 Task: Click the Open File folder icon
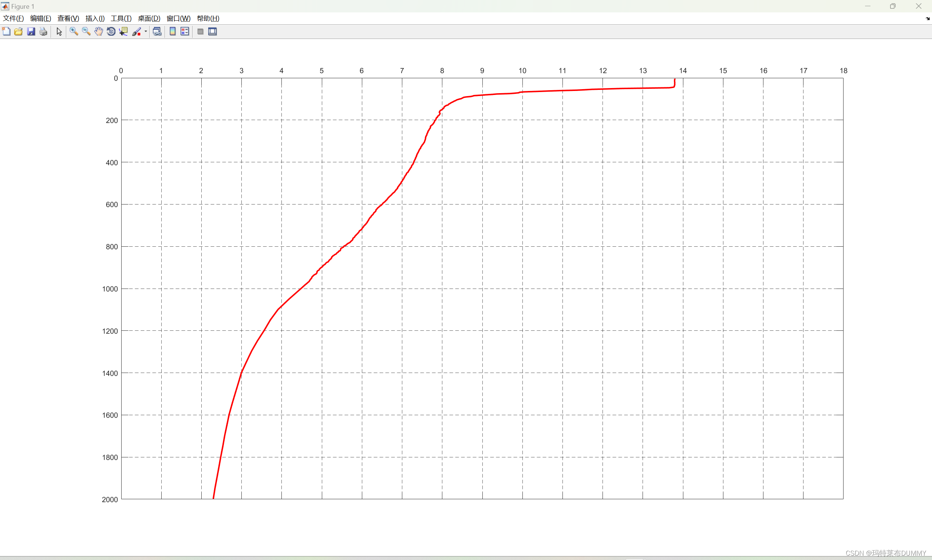click(x=19, y=32)
